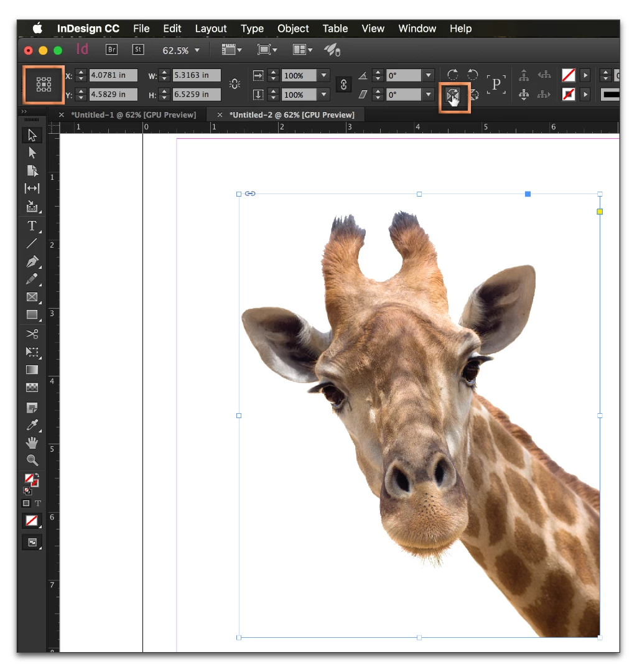The width and height of the screenshot is (637, 672).
Task: Open the View Options dropdown
Action: [x=232, y=50]
